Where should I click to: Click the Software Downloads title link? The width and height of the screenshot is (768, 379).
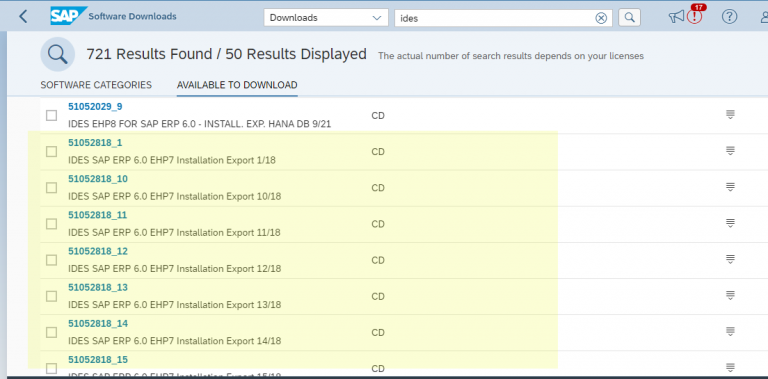[132, 16]
